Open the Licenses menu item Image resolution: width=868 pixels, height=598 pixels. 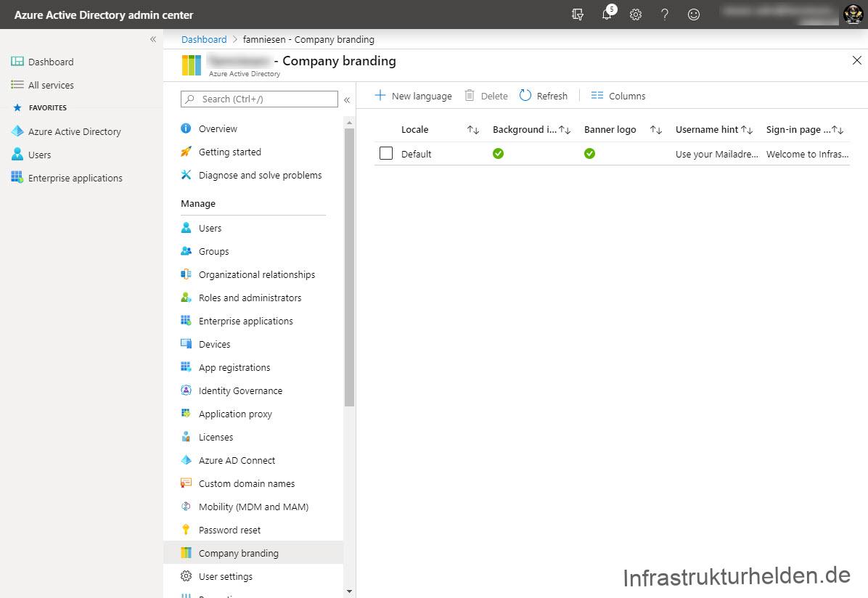253,438
